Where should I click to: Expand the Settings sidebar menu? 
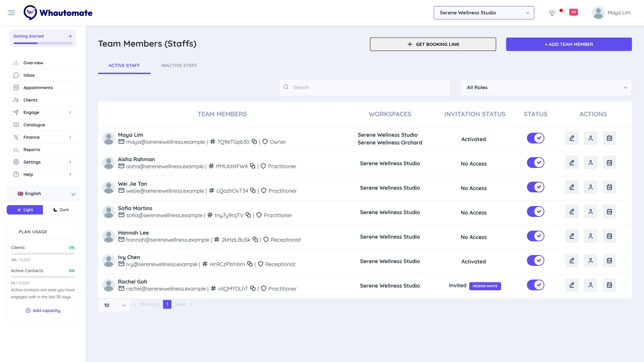tap(43, 162)
